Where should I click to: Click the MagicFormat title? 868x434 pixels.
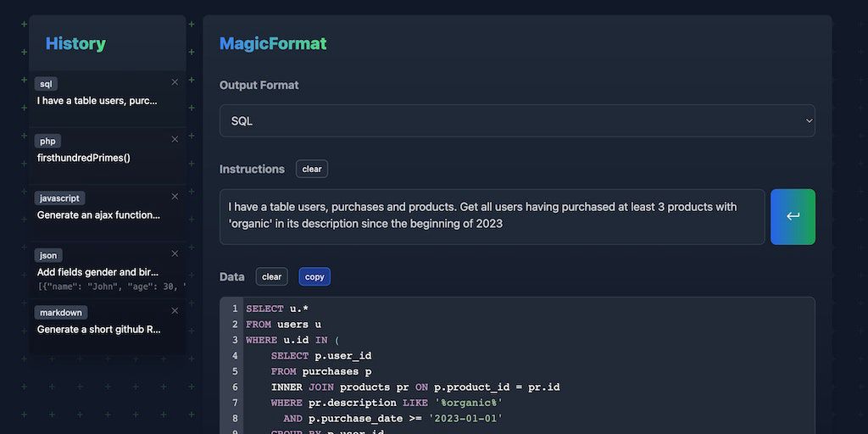[x=273, y=44]
